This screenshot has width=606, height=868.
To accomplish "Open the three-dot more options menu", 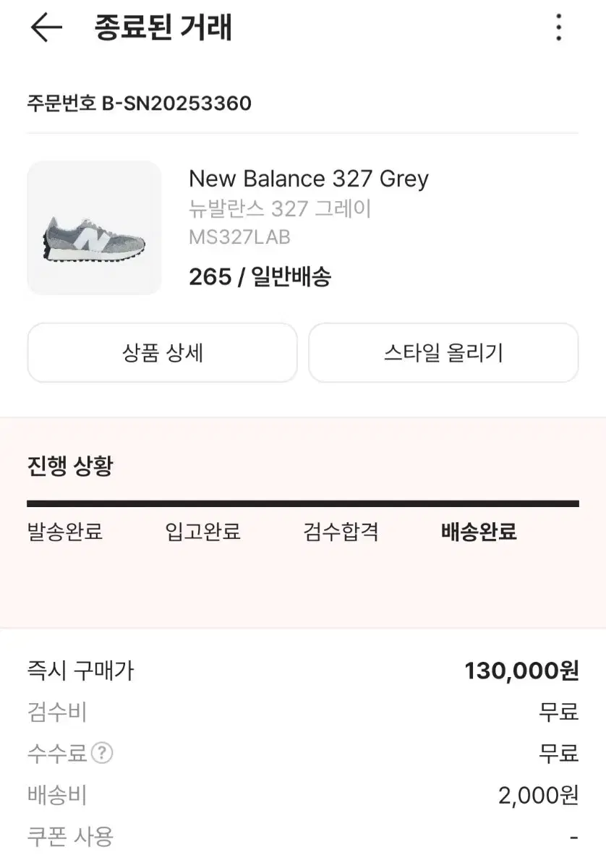I will coord(558,27).
